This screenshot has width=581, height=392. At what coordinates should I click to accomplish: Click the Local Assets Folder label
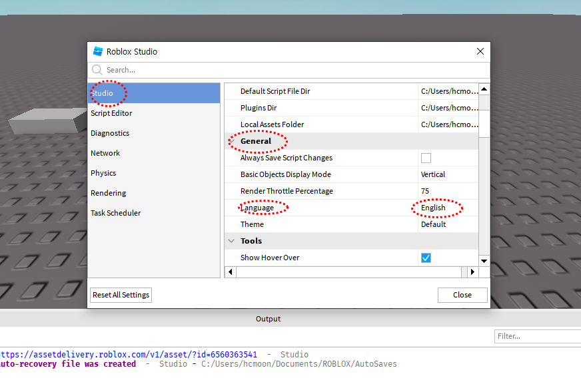point(272,124)
